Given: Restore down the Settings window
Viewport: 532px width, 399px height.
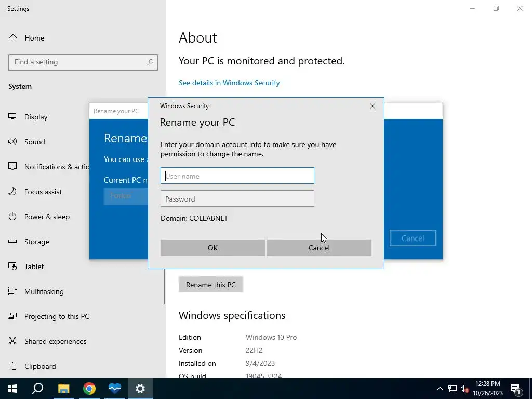Looking at the screenshot, I should click(496, 8).
